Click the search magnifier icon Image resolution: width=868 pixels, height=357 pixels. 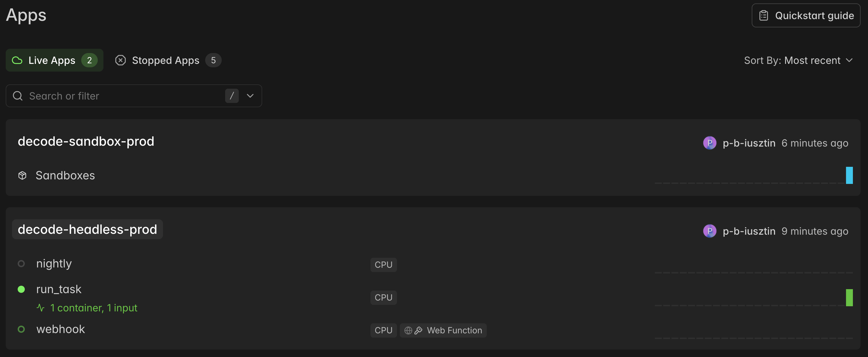coord(18,96)
